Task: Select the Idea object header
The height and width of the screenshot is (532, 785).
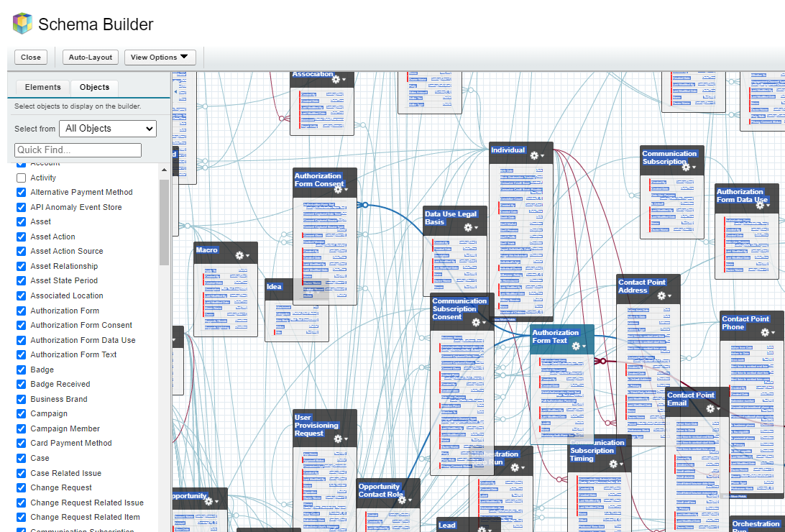Action: pyautogui.click(x=274, y=287)
